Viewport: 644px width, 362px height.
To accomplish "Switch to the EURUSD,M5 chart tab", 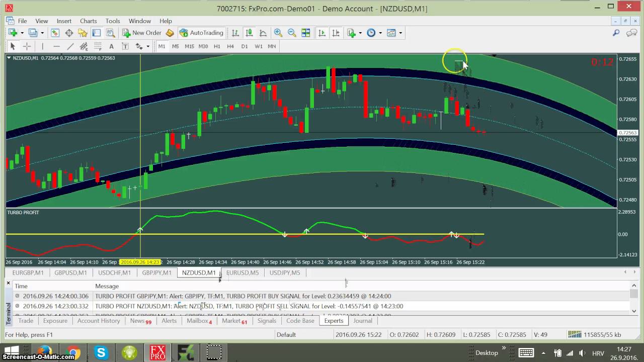I will point(243,273).
